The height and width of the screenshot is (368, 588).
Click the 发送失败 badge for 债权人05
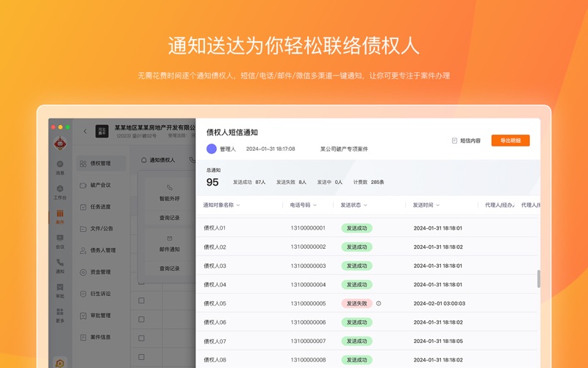[x=356, y=303]
